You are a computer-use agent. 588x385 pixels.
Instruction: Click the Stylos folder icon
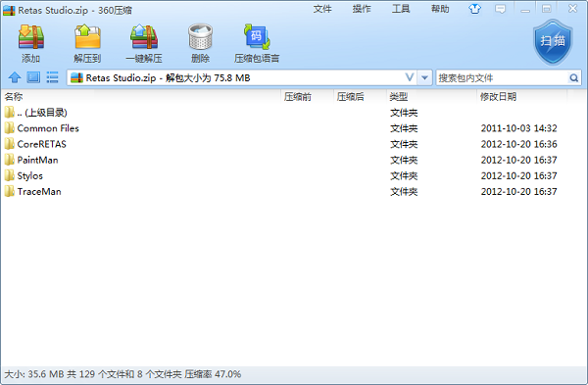click(x=10, y=175)
